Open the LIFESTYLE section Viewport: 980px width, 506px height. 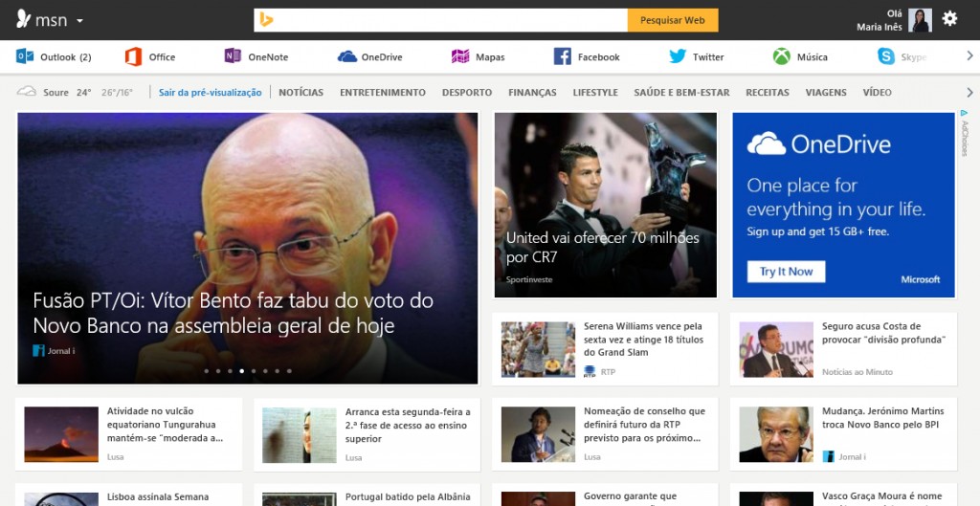click(595, 93)
